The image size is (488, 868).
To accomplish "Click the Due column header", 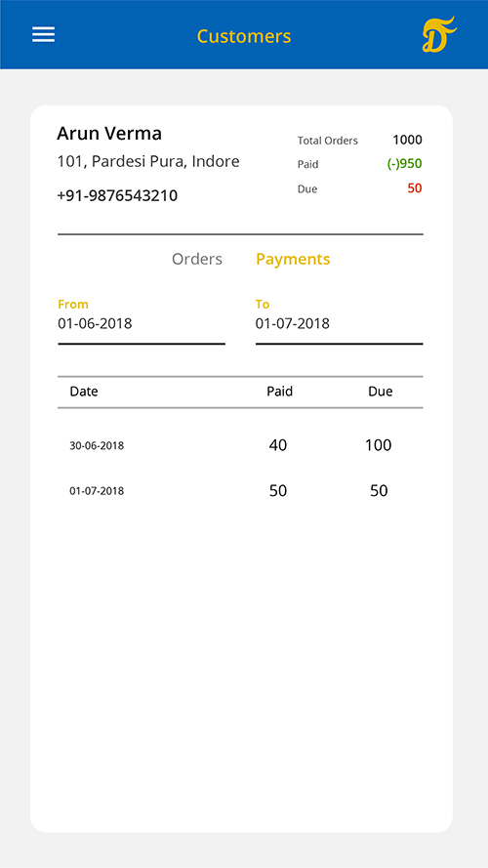I will [x=381, y=392].
